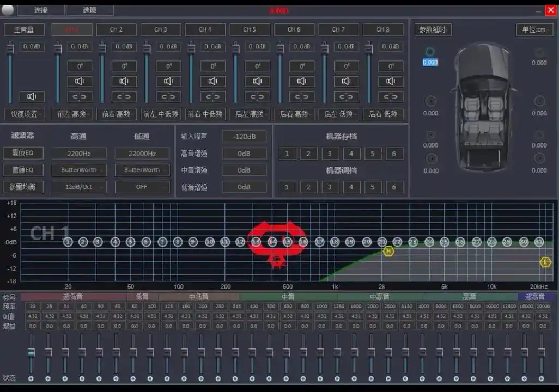Click preset slot 3 under 机器存档
Viewport: 559px width, 392px height.
click(330, 154)
